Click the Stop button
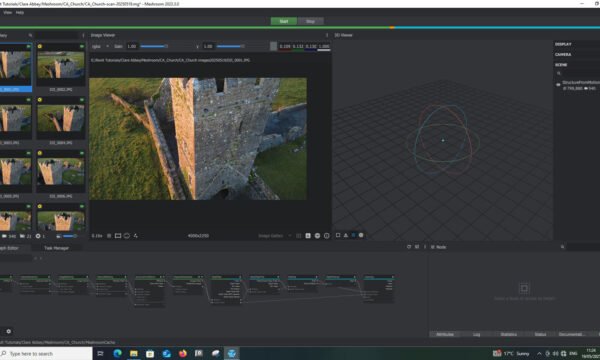The height and width of the screenshot is (360, 600). point(310,21)
